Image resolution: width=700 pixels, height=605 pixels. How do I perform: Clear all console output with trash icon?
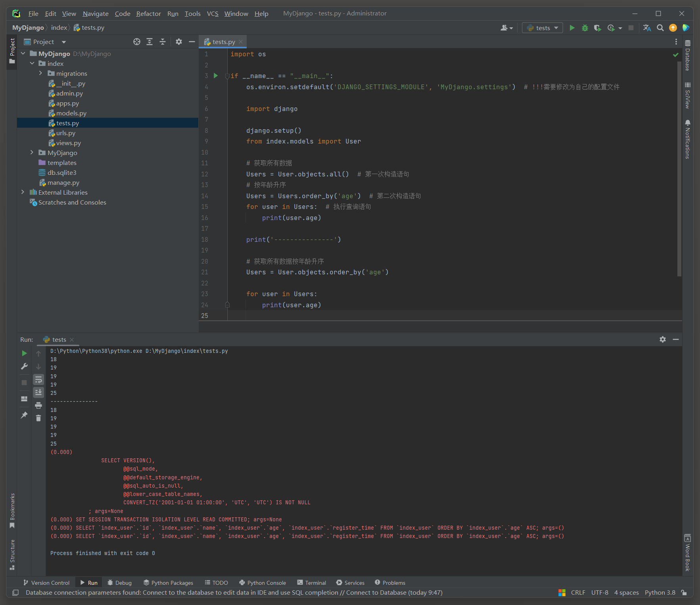(x=38, y=418)
